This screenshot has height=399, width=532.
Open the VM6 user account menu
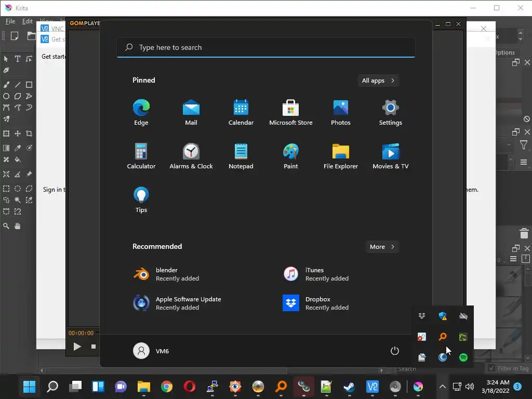[151, 351]
